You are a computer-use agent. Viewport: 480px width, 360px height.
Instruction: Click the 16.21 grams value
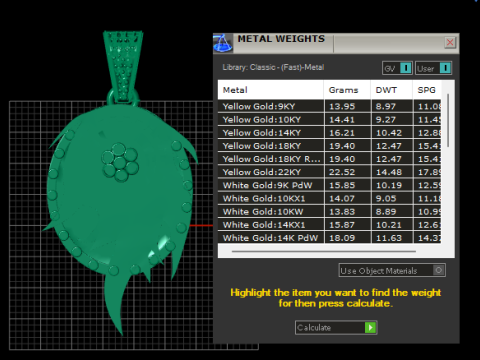(x=342, y=133)
